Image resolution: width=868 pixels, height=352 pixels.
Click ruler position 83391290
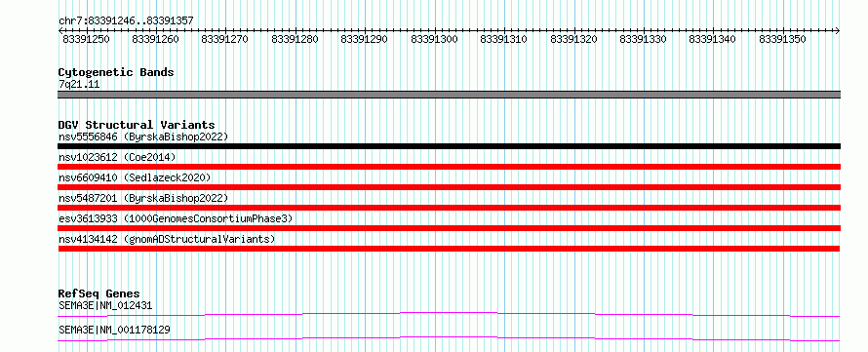click(x=364, y=40)
